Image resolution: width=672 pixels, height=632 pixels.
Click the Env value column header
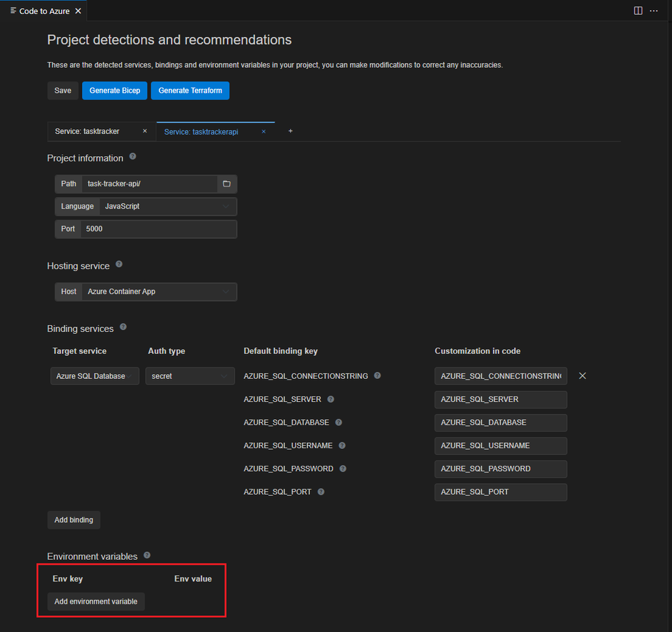193,579
